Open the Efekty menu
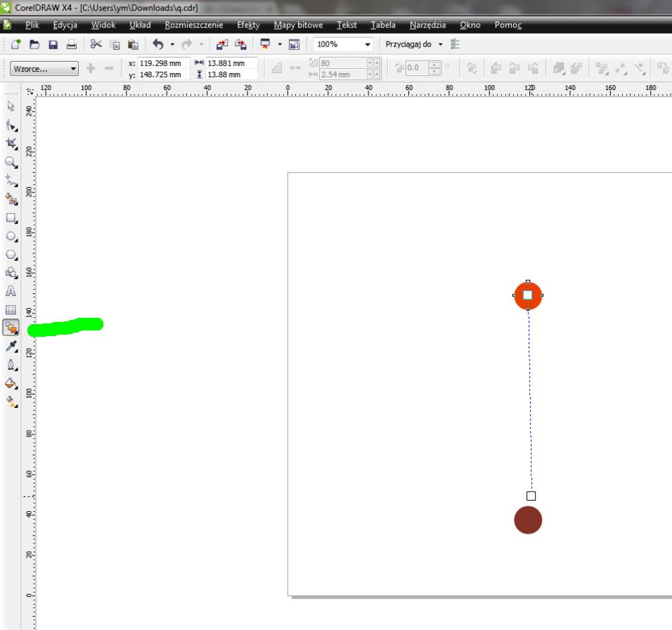The image size is (672, 630). [x=248, y=25]
